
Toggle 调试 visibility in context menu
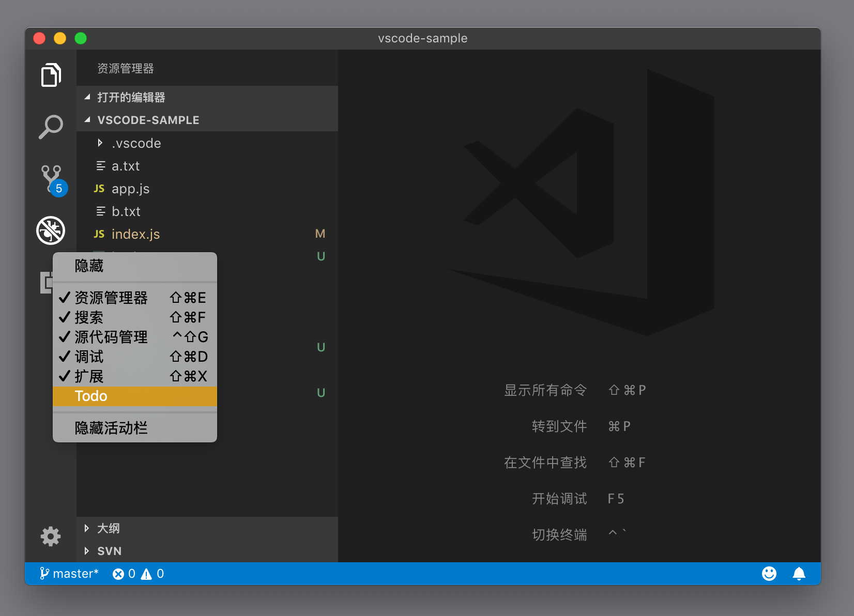point(135,357)
